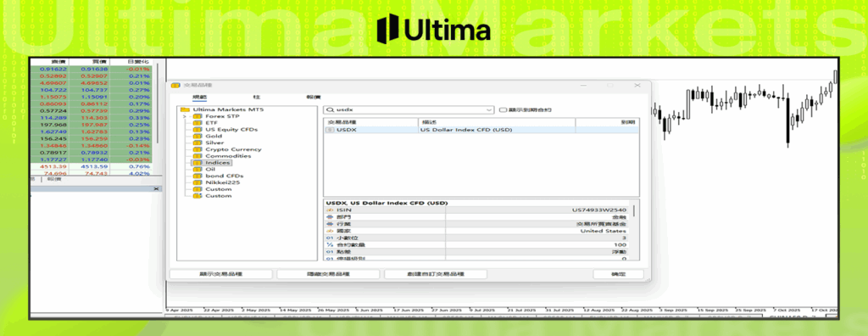
Task: Click the 隱藏交易品種 button
Action: 328,274
